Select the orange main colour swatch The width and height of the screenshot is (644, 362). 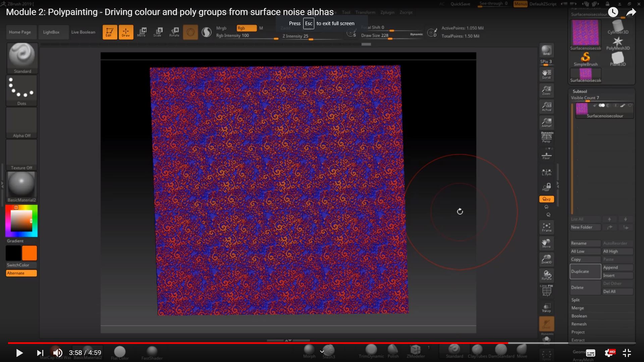(30, 253)
